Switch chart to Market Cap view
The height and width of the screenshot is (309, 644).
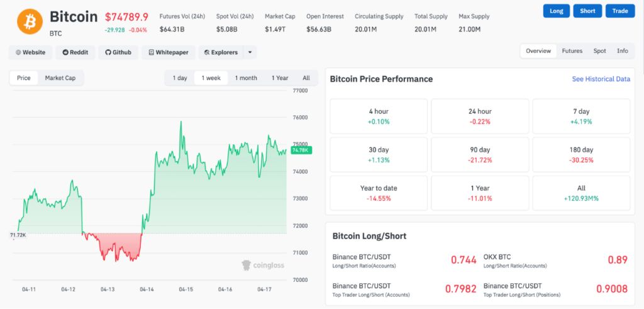point(60,78)
